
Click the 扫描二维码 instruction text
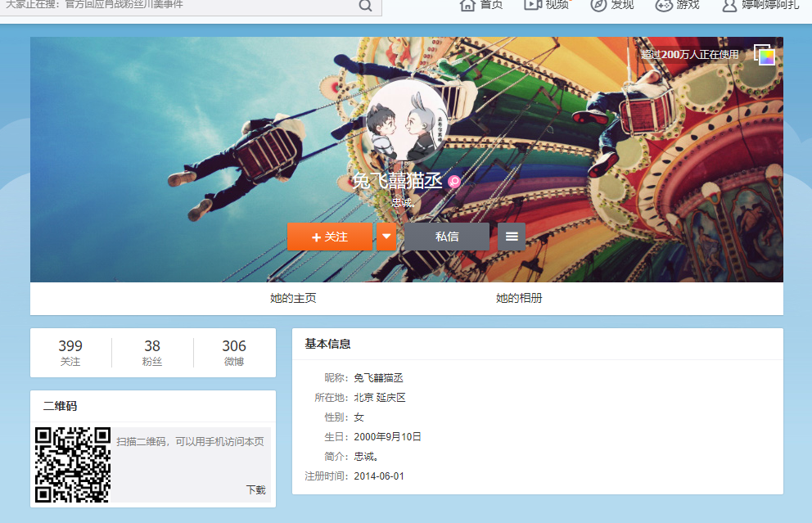coord(190,442)
